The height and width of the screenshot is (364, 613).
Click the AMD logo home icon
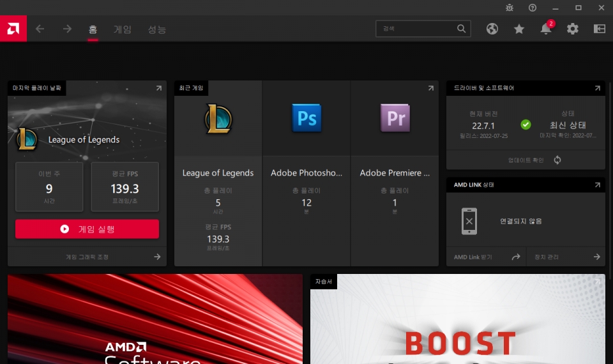(x=13, y=29)
